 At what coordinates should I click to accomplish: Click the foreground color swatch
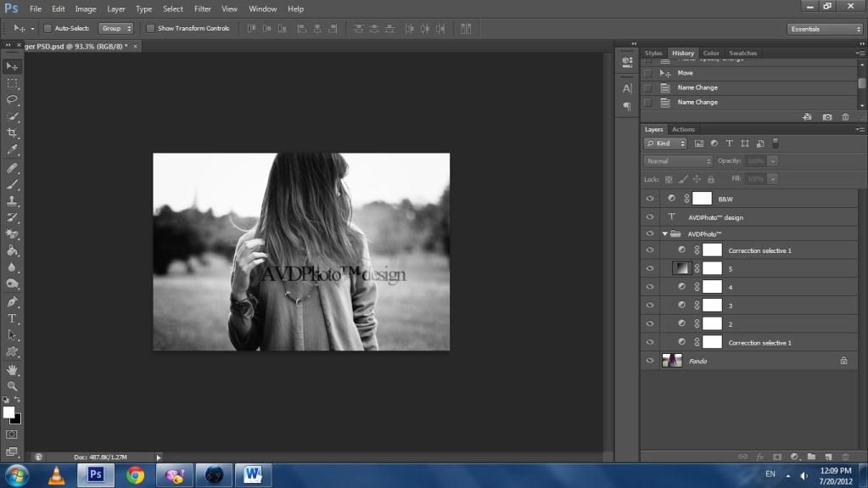8,412
